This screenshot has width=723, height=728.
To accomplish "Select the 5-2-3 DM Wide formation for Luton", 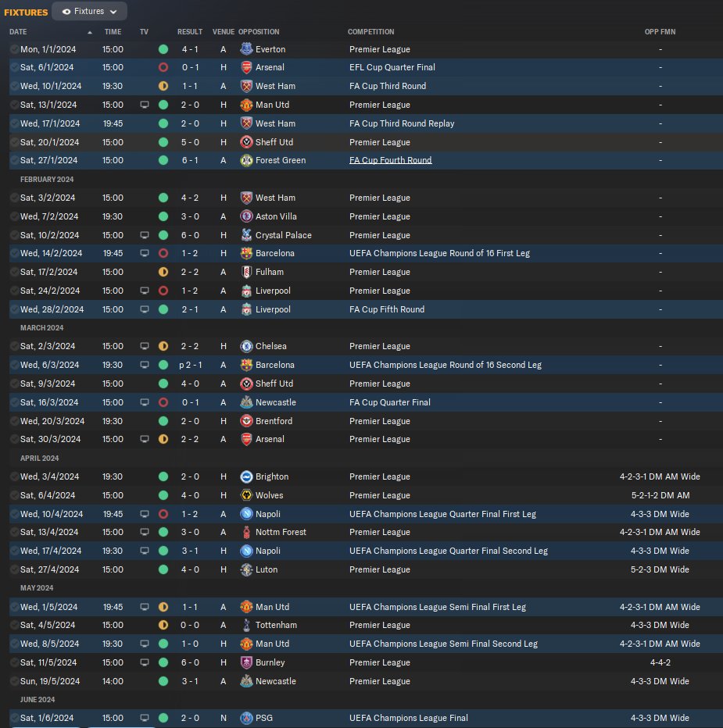I will click(x=660, y=569).
